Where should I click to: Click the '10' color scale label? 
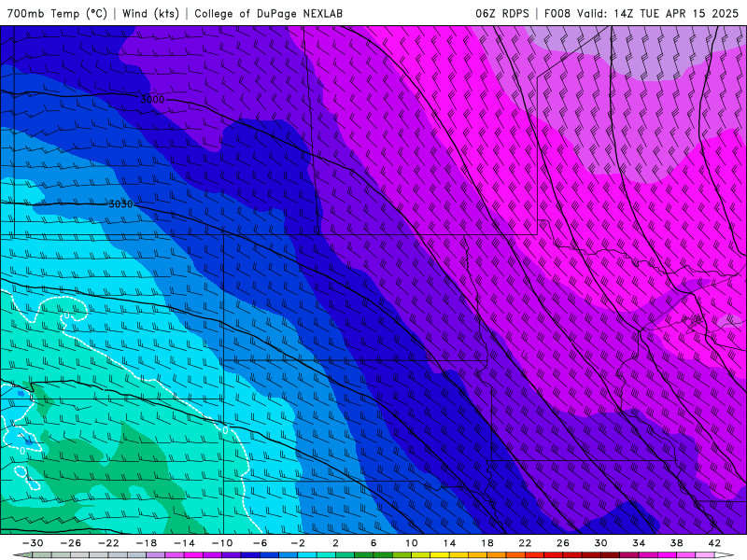412,543
